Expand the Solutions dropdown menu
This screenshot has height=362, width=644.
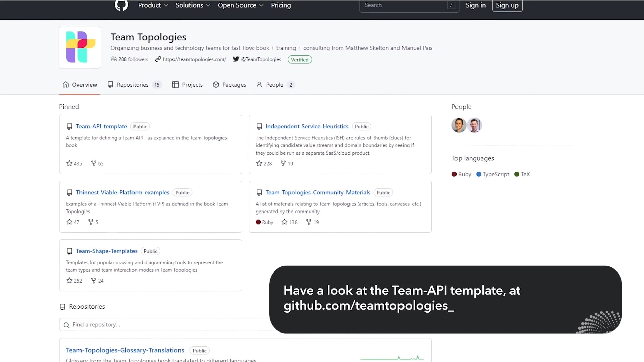[193, 5]
